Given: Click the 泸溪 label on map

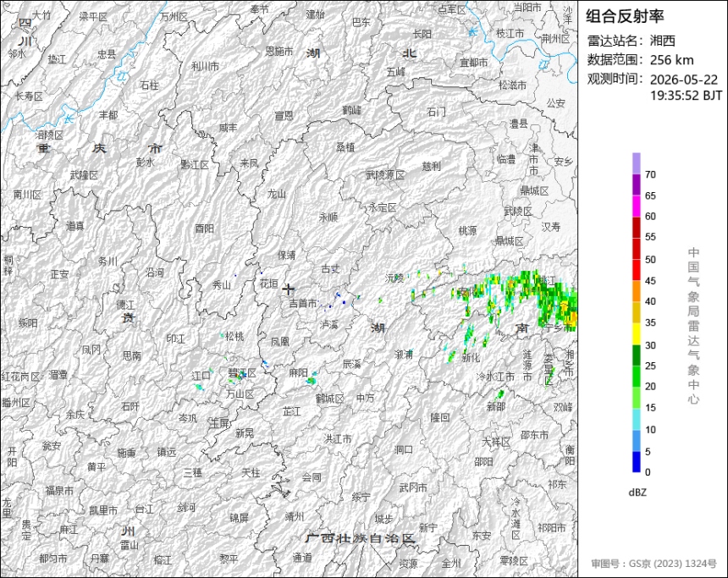Looking at the screenshot, I should tap(329, 324).
